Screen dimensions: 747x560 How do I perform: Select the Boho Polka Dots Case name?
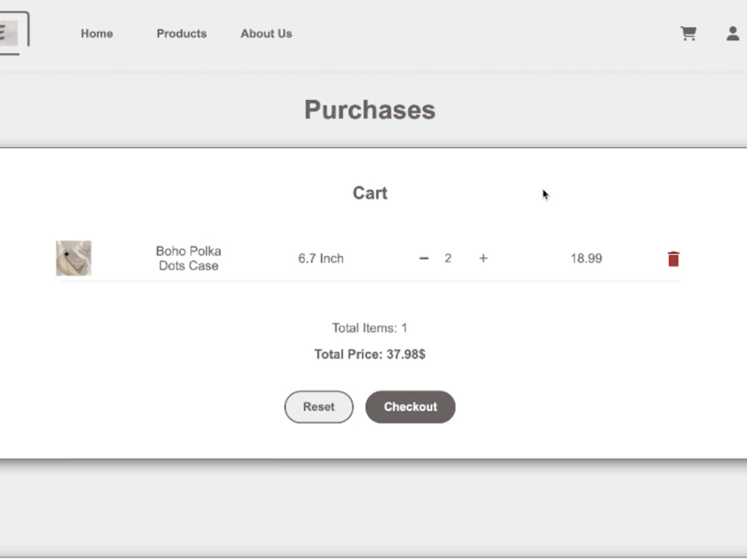pyautogui.click(x=189, y=258)
